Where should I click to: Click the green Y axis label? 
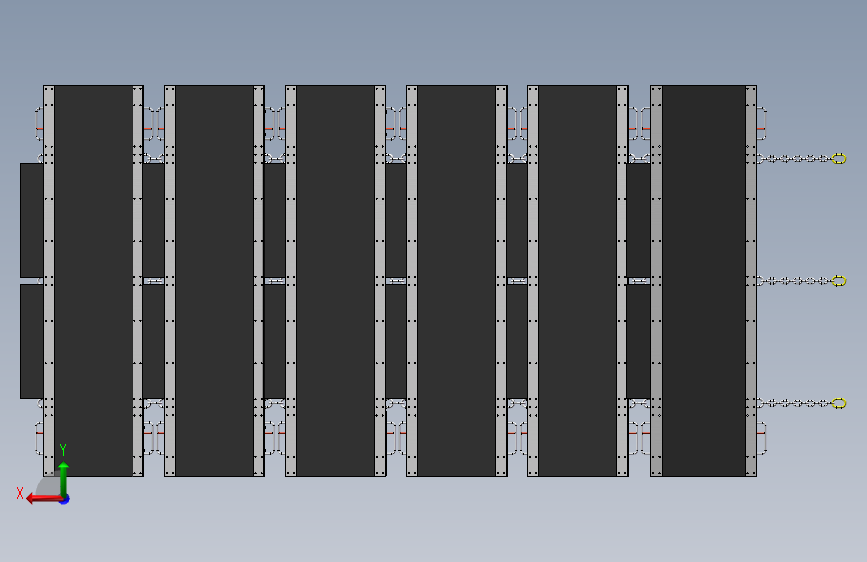tap(63, 450)
